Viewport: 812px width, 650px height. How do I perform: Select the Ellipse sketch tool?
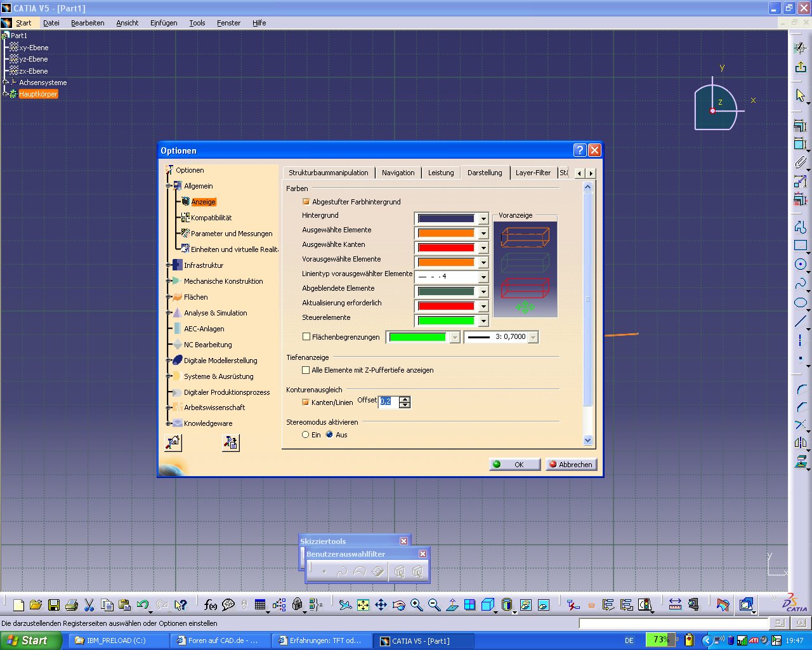point(801,302)
